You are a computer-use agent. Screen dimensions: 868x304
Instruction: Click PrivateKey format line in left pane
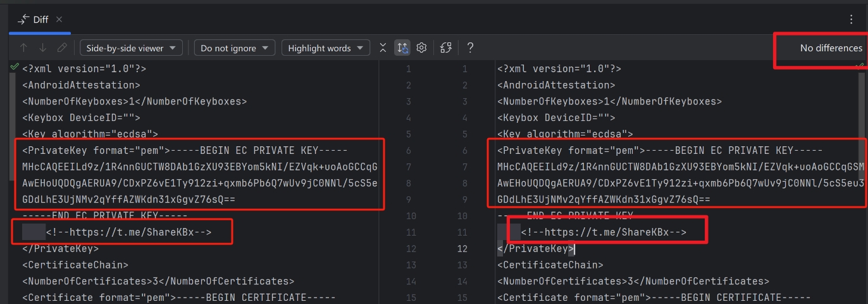pyautogui.click(x=185, y=151)
